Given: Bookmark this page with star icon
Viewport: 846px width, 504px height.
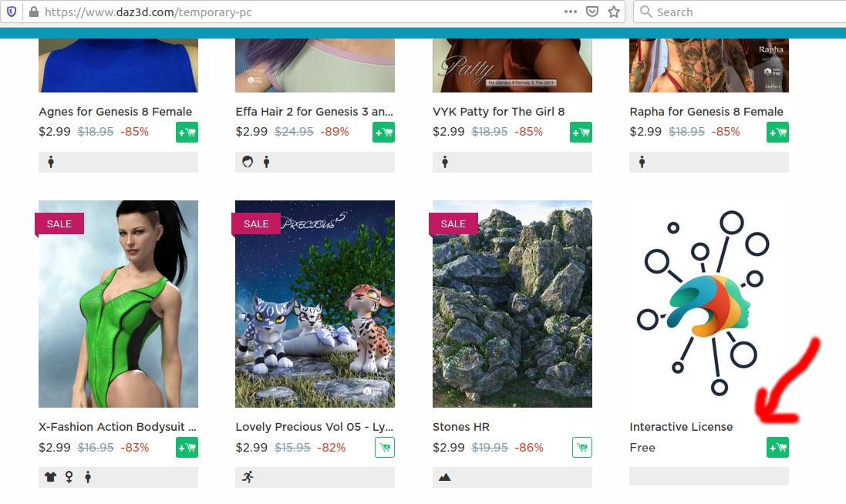Looking at the screenshot, I should [613, 12].
